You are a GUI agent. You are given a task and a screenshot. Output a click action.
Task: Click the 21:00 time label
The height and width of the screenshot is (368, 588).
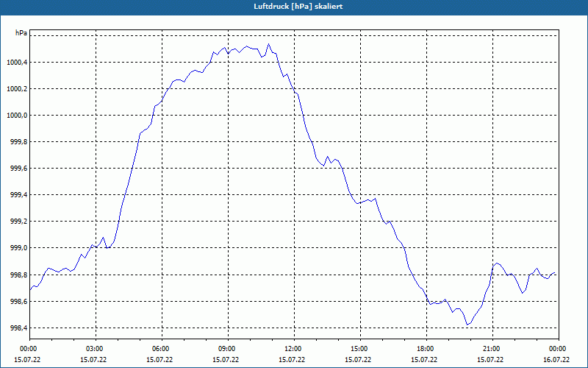click(492, 349)
